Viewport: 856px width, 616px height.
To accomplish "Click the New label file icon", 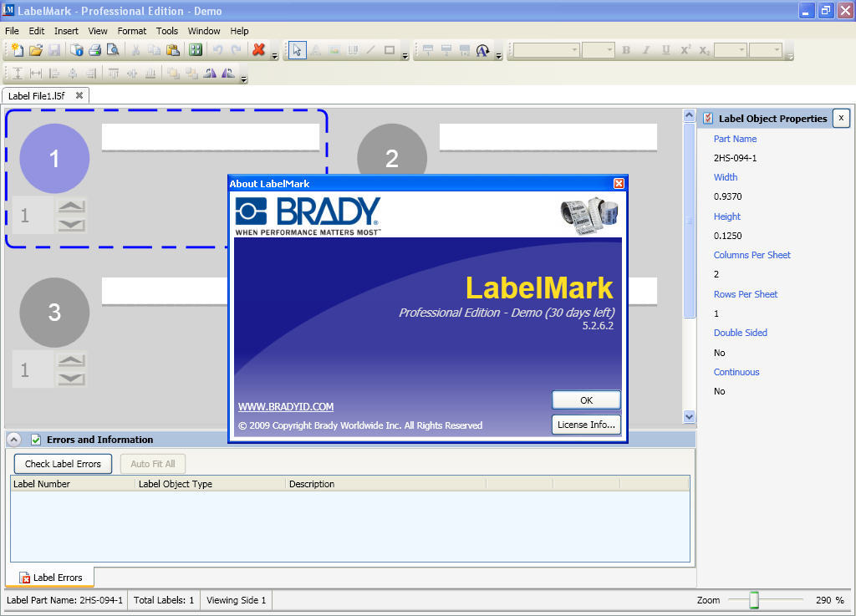I will coord(16,50).
